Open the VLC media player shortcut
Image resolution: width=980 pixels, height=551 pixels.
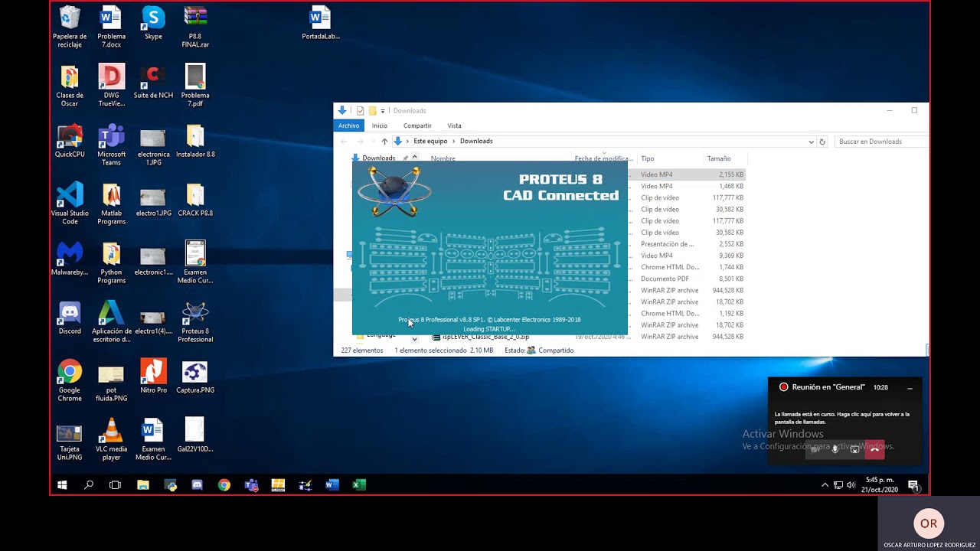click(x=111, y=439)
